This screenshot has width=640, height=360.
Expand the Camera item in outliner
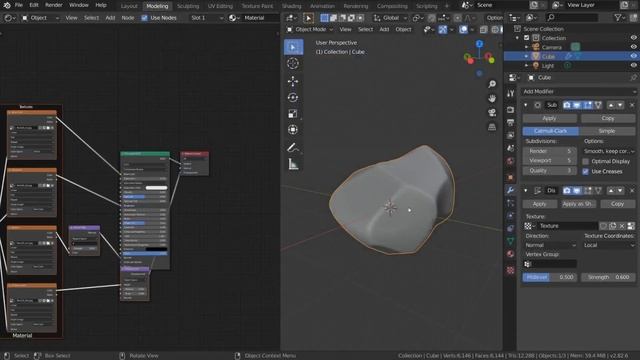527,47
